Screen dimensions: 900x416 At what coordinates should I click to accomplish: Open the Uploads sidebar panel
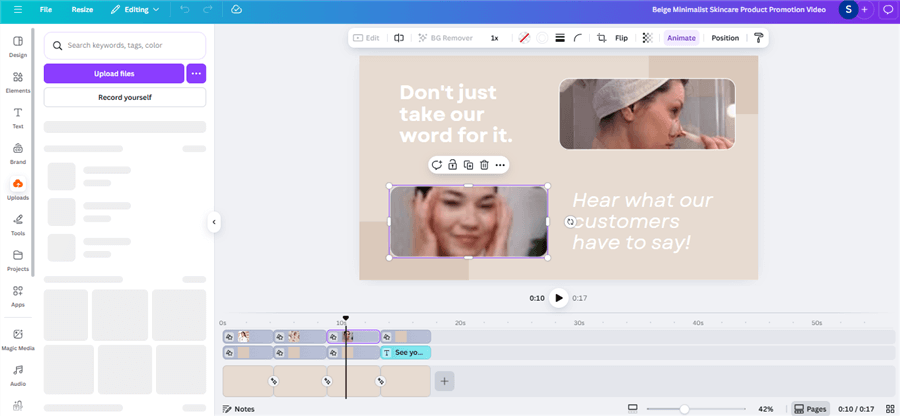(x=18, y=189)
